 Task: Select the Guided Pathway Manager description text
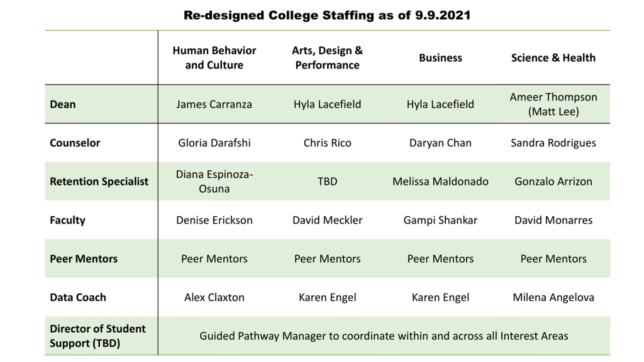coord(384,336)
